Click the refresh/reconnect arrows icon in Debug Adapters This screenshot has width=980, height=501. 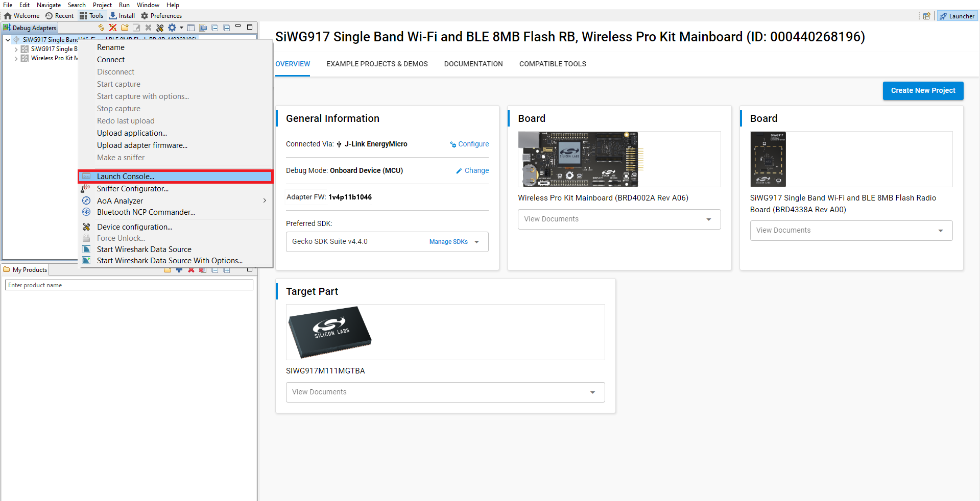coord(101,28)
